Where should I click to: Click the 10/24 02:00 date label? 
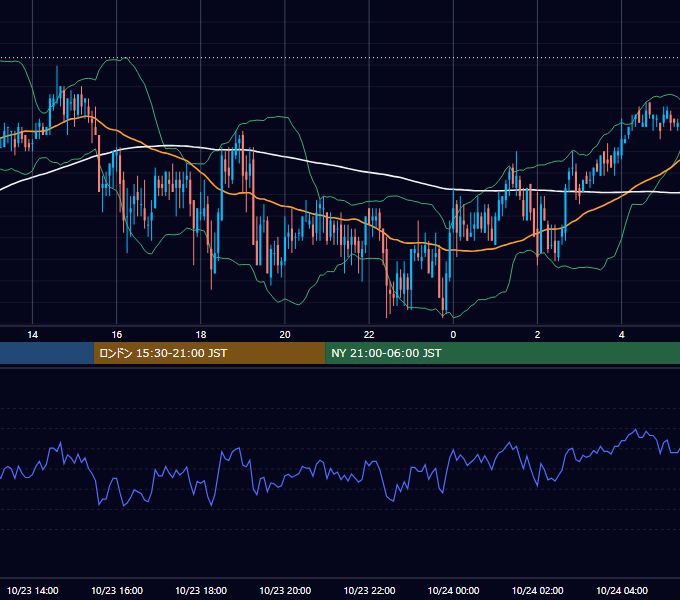click(537, 590)
